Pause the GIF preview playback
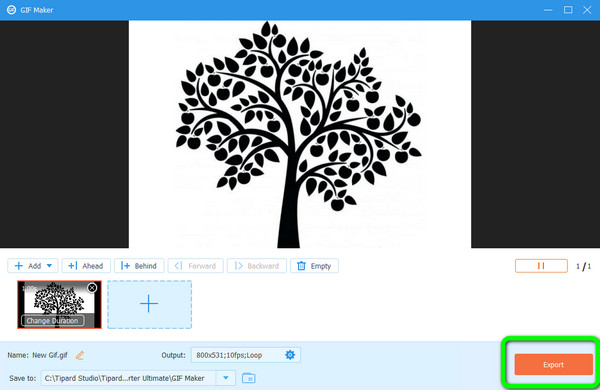 (541, 266)
